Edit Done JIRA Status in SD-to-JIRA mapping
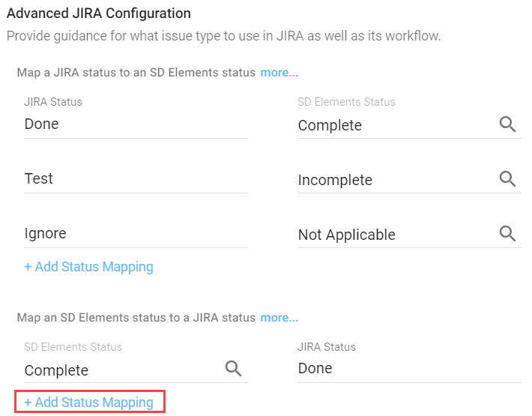532x416 pixels. [x=409, y=369]
